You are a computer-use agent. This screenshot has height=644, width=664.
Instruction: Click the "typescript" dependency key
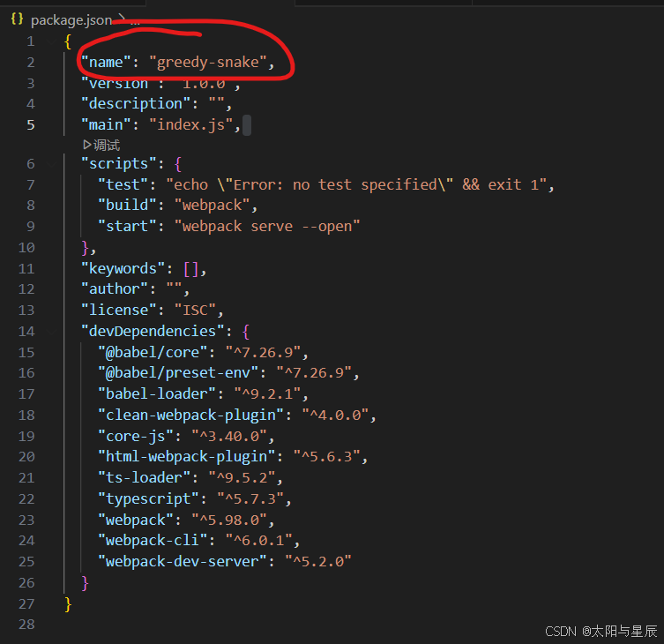148,499
